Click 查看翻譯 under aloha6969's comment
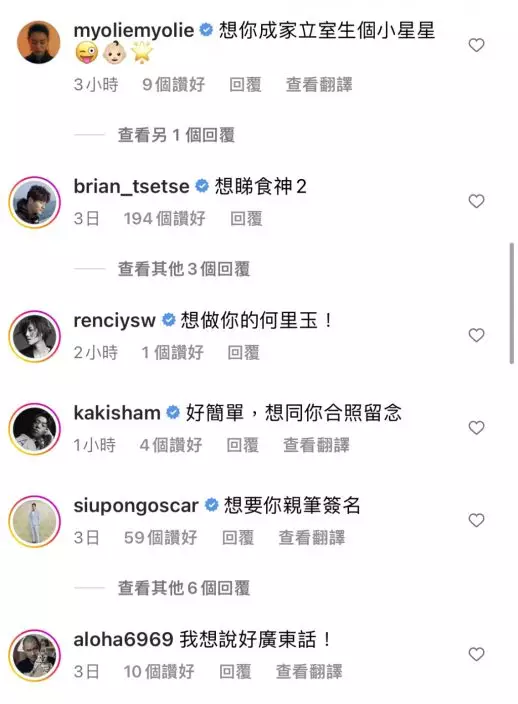Screen dimensions: 518x704 [x=309, y=672]
